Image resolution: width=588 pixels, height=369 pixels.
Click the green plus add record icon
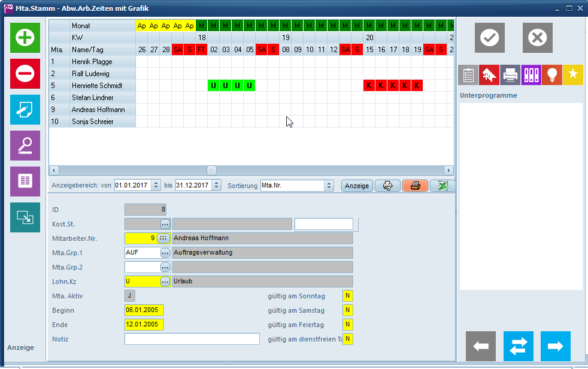(x=25, y=38)
